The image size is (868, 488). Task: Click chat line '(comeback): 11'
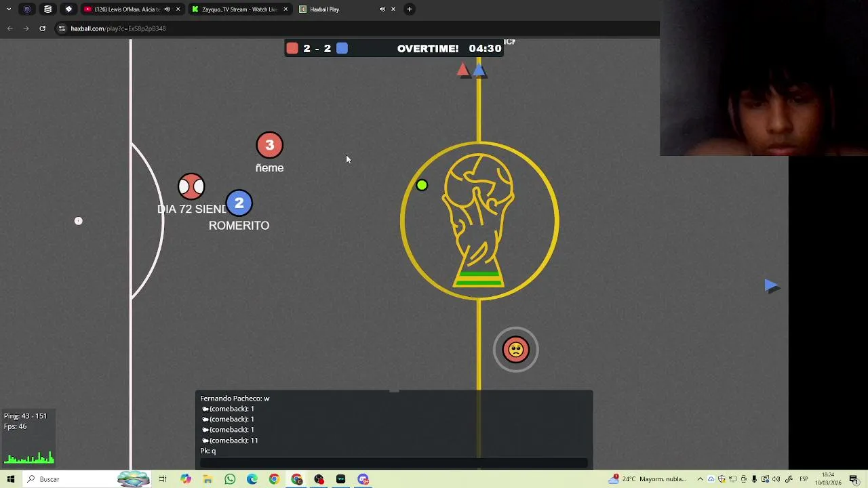coord(230,441)
